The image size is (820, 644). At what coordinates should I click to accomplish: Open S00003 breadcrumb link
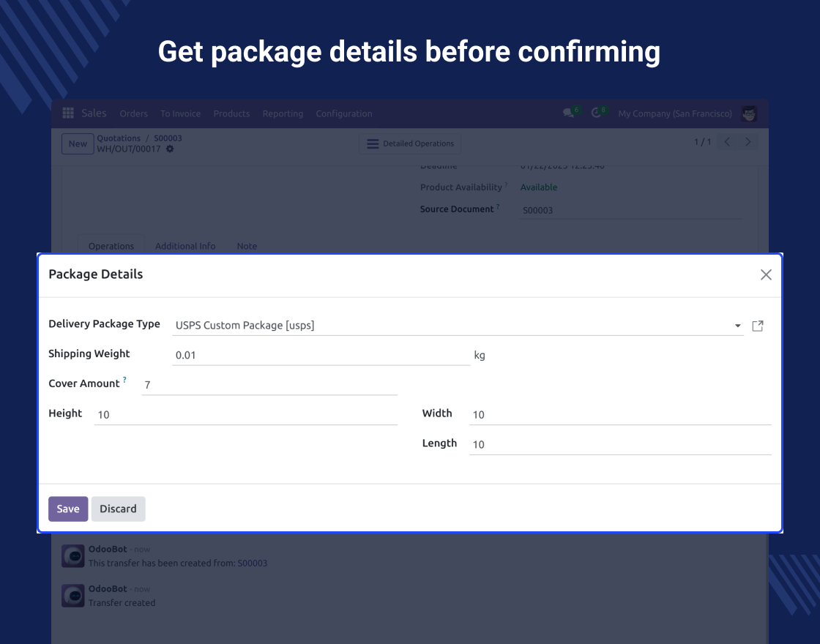[168, 138]
